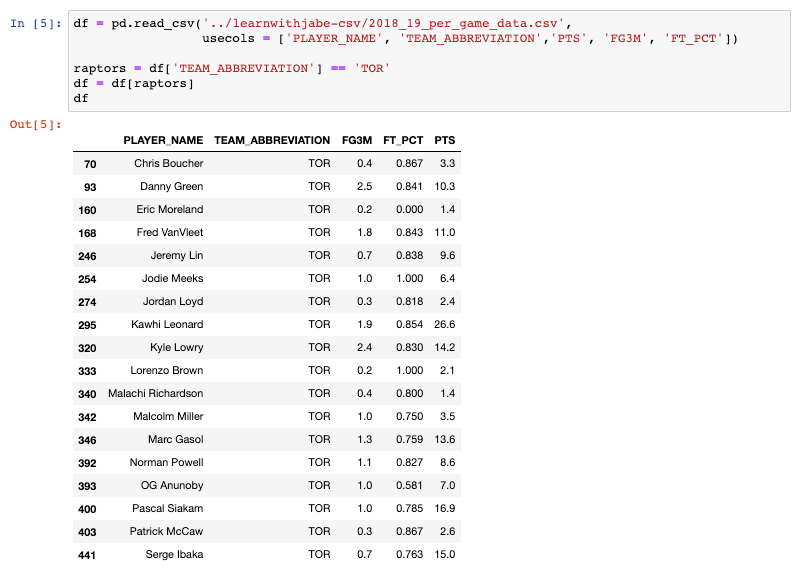798x575 pixels.
Task: Select the Out[5]: output prompt
Action: [36, 125]
